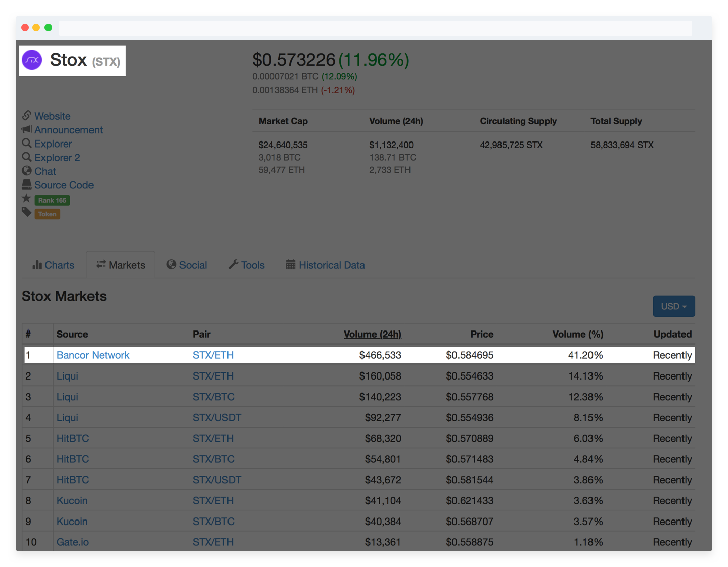Click the tag icon beside Token
Image resolution: width=728 pixels, height=567 pixels.
(x=27, y=212)
